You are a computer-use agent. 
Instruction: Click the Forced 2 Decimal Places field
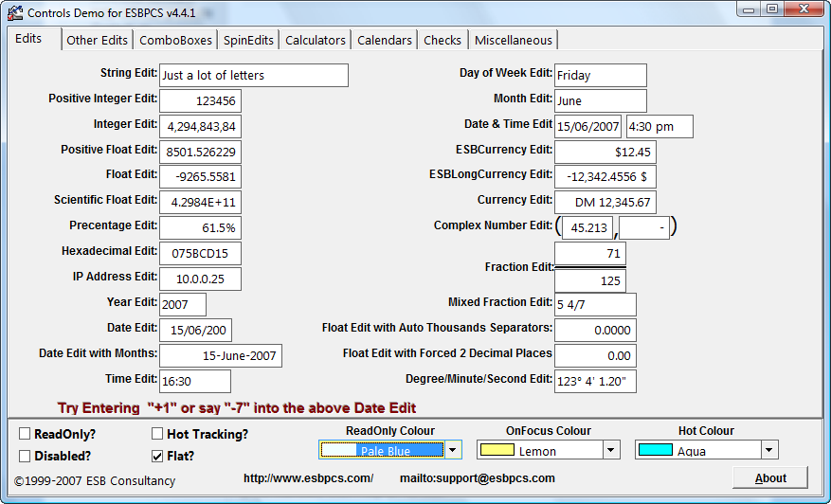595,355
